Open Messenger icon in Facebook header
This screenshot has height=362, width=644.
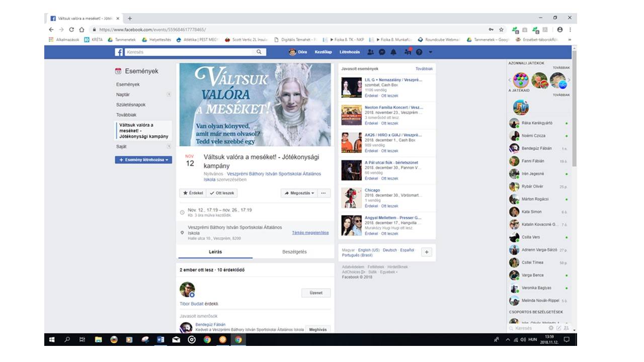pyautogui.click(x=382, y=52)
